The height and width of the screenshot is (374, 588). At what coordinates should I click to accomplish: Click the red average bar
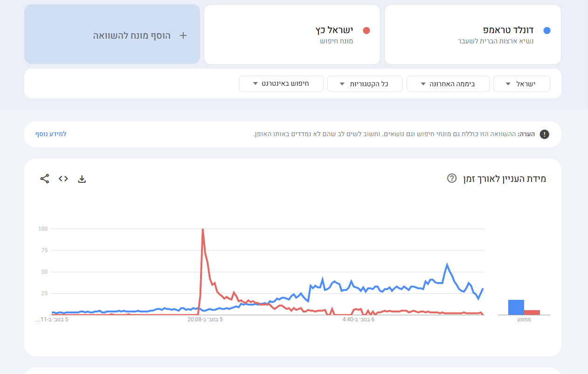532,312
